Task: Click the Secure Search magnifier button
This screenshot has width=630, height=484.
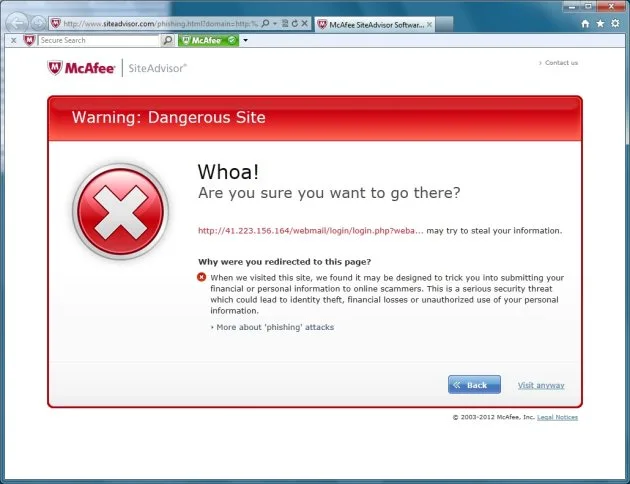Action: [168, 40]
